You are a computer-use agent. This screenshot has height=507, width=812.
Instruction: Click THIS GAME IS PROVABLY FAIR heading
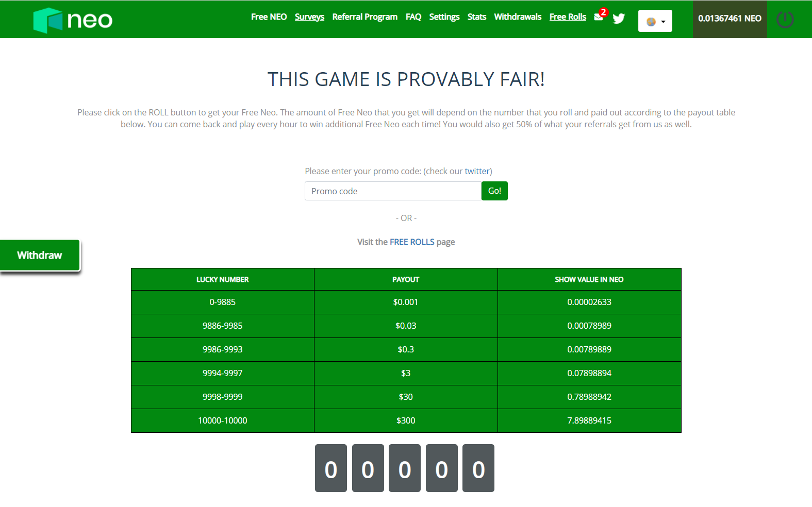coord(406,79)
